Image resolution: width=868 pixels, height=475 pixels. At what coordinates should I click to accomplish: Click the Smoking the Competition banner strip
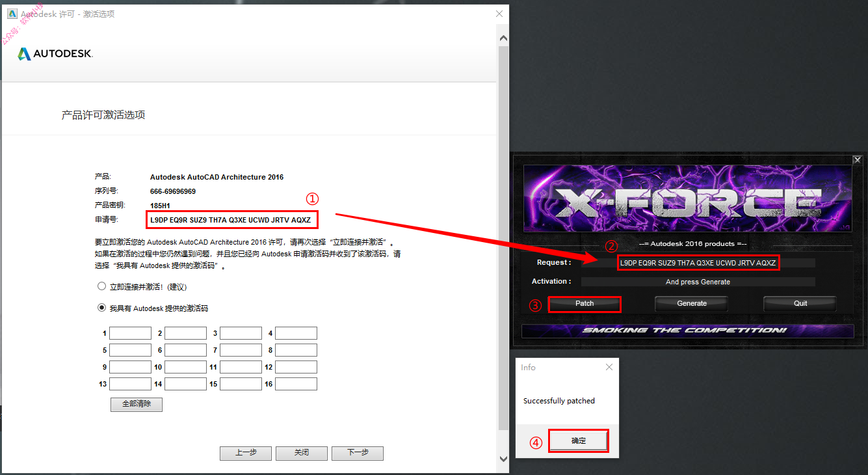point(688,331)
